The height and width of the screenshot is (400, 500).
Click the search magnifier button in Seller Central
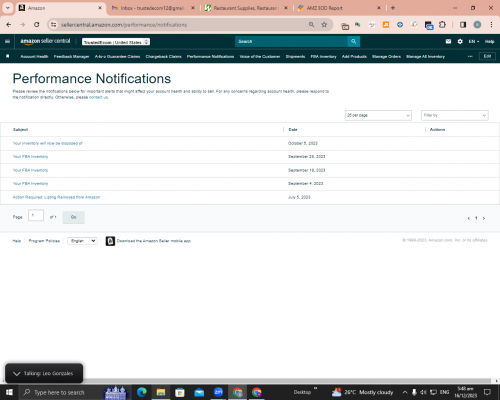(354, 41)
